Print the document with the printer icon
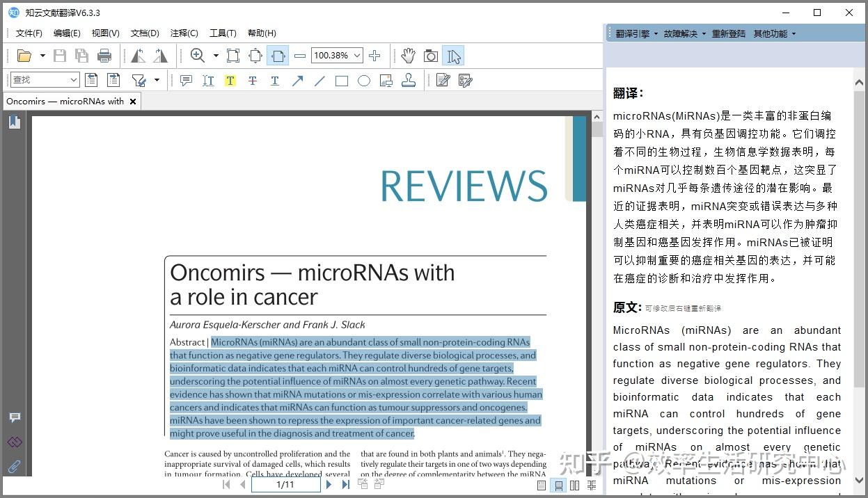The height and width of the screenshot is (498, 868). [104, 56]
